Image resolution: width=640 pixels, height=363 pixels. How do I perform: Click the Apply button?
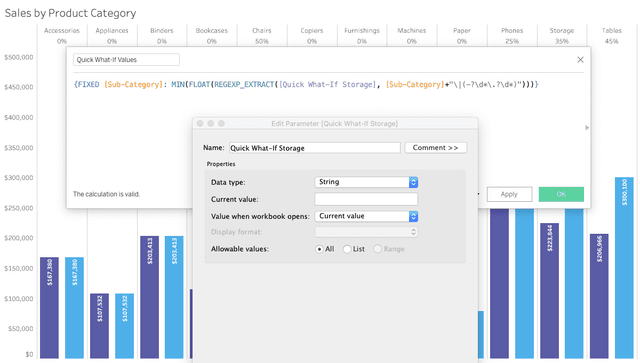(509, 194)
